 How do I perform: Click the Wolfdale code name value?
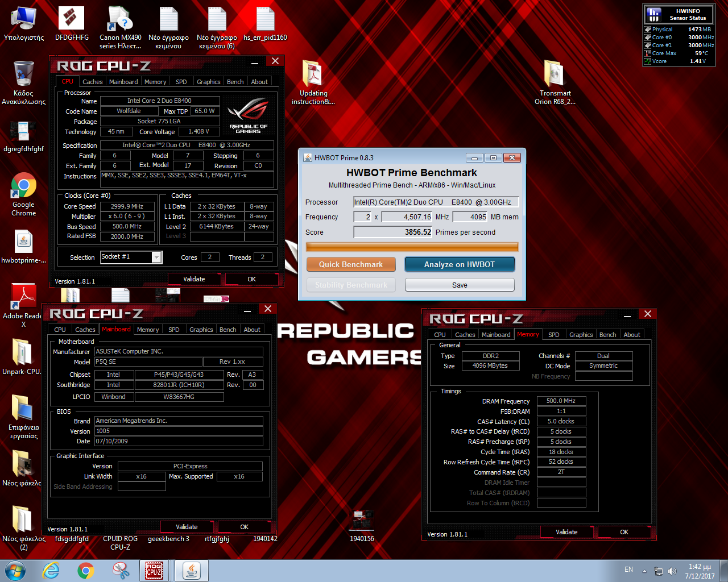click(x=129, y=111)
